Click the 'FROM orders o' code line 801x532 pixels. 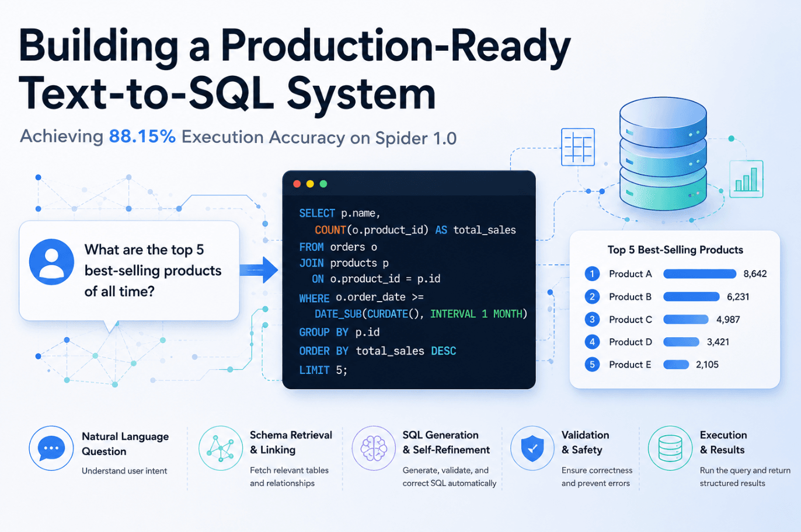(338, 247)
